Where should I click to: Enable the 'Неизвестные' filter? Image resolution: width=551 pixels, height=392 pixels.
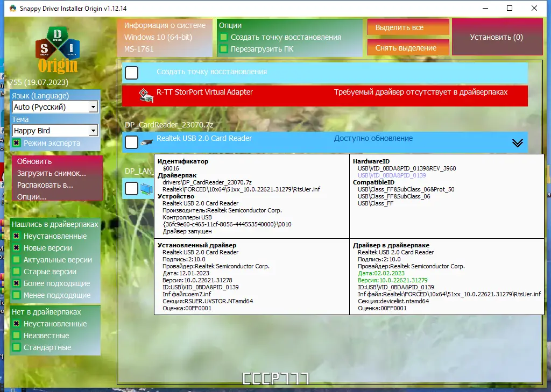(x=16, y=336)
